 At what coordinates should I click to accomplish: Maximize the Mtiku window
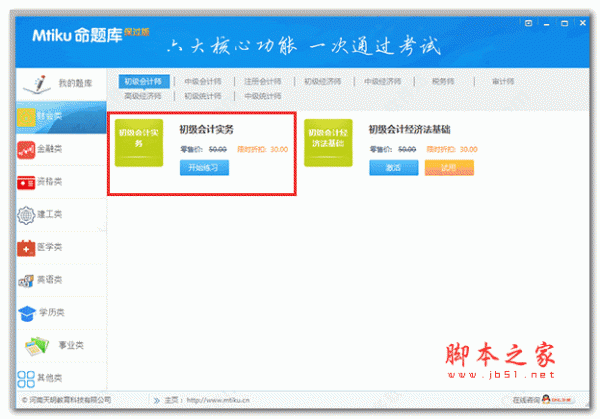(564, 23)
